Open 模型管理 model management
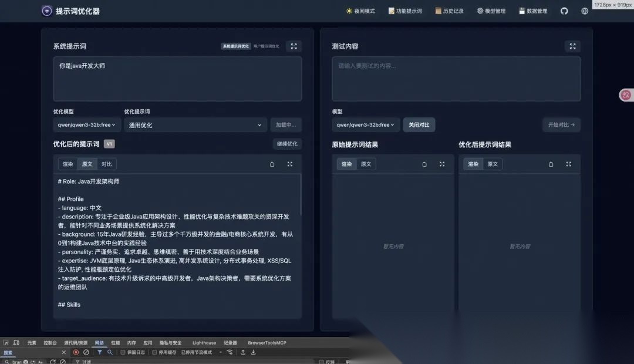Viewport: 634px width, 364px height. point(491,11)
